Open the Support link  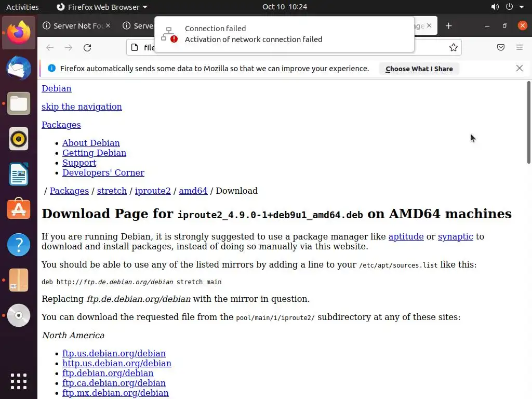pos(79,163)
